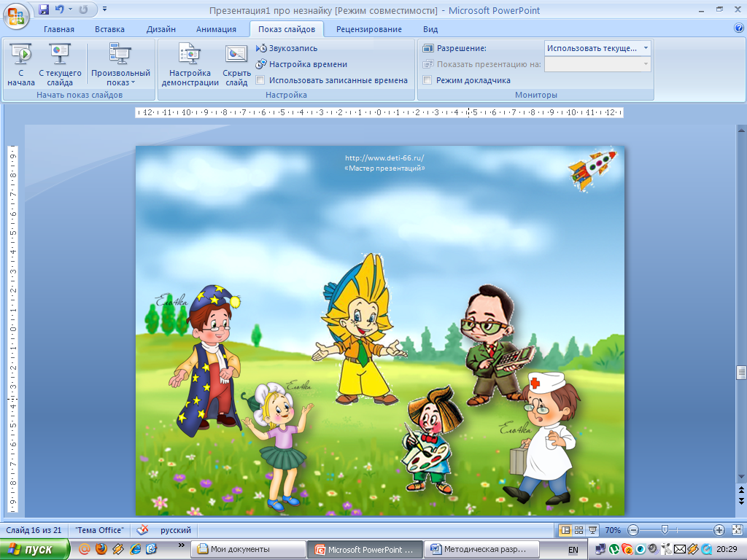Expand hidden quick launch items chevron
Image resolution: width=747 pixels, height=560 pixels.
coord(181,545)
